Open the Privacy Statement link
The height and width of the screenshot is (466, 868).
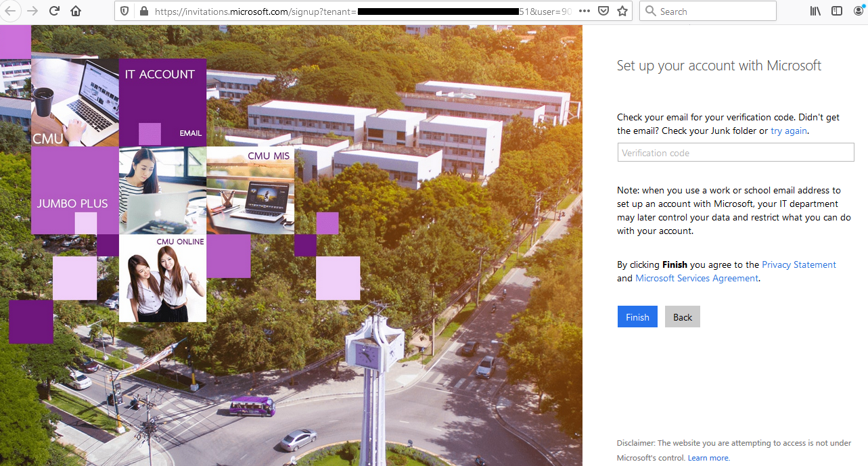point(798,264)
